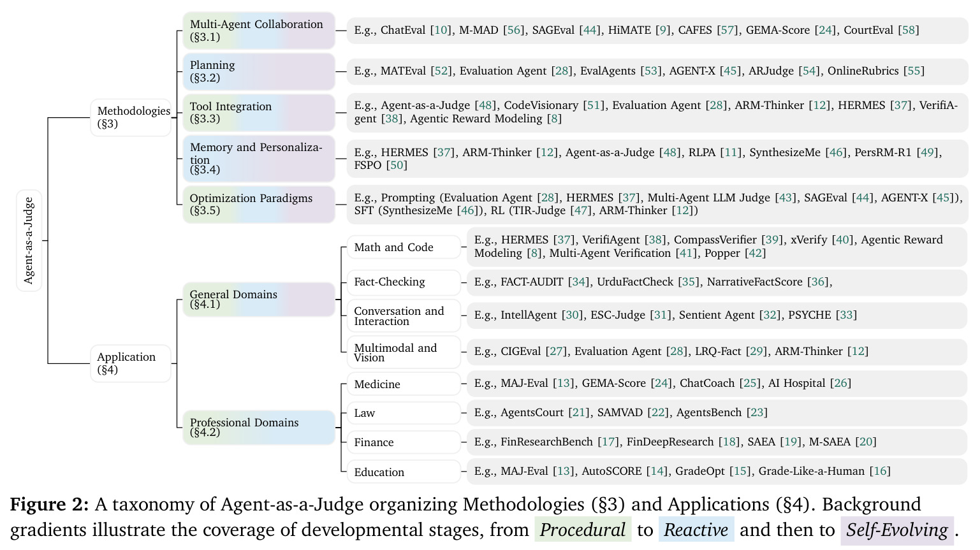Image resolution: width=980 pixels, height=550 pixels.
Task: Select the Application (§4) node
Action: [131, 363]
